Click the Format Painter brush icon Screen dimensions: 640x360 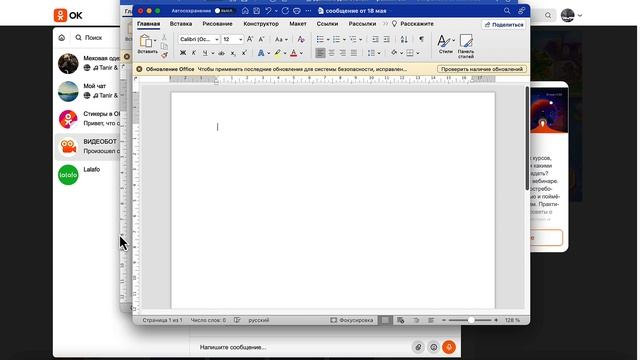(x=164, y=55)
